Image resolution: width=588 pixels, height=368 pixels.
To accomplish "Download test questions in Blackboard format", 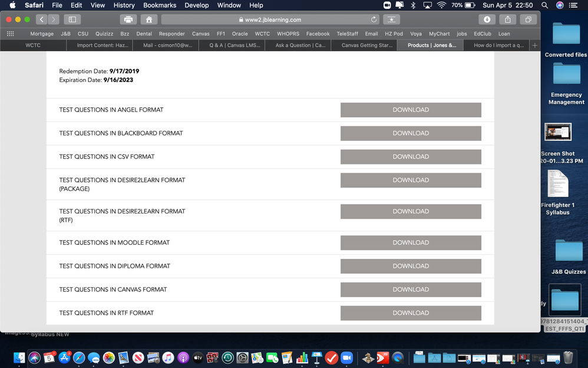I will click(411, 133).
